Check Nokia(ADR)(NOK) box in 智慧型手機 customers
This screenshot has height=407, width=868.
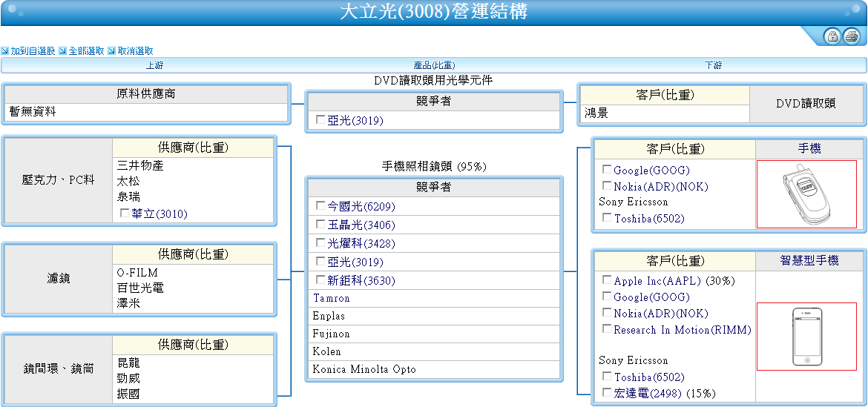[607, 312]
